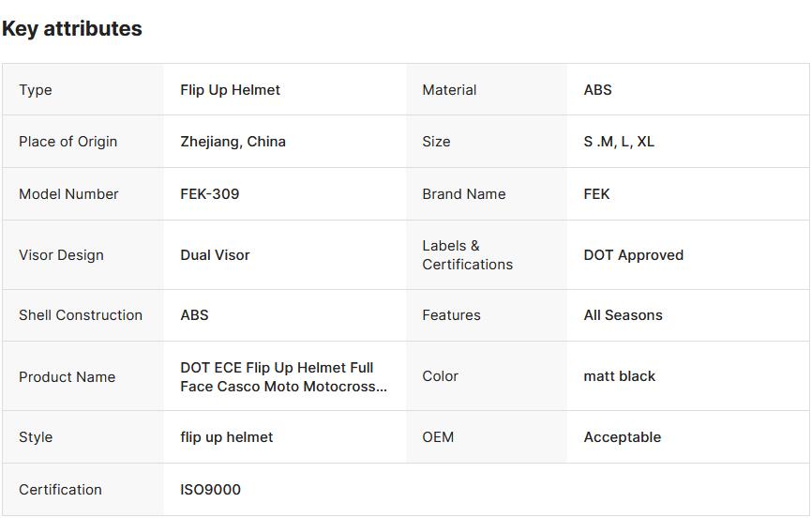This screenshot has height=518, width=812.
Task: Select the Shell Construction label
Action: tap(81, 315)
